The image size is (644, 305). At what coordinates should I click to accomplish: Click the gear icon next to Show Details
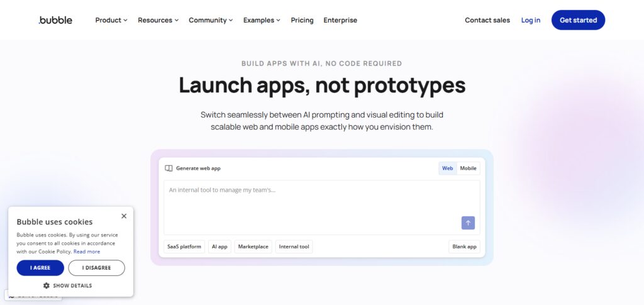[47, 286]
